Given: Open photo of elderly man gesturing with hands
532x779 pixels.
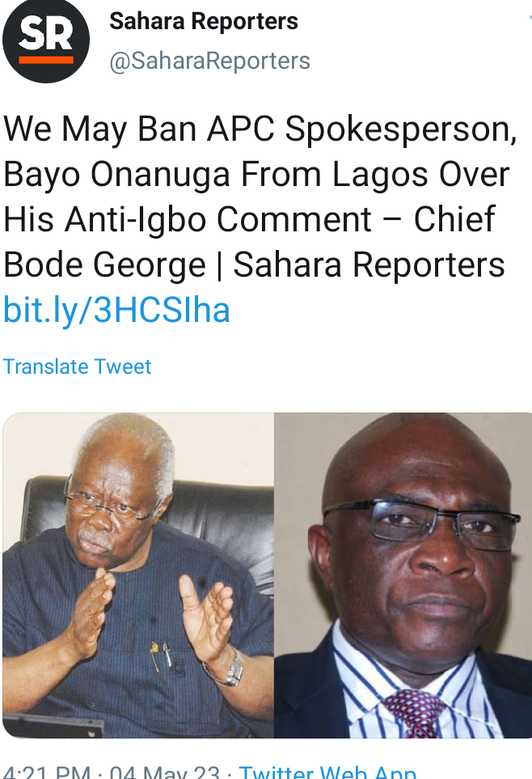Looking at the screenshot, I should click(x=138, y=575).
